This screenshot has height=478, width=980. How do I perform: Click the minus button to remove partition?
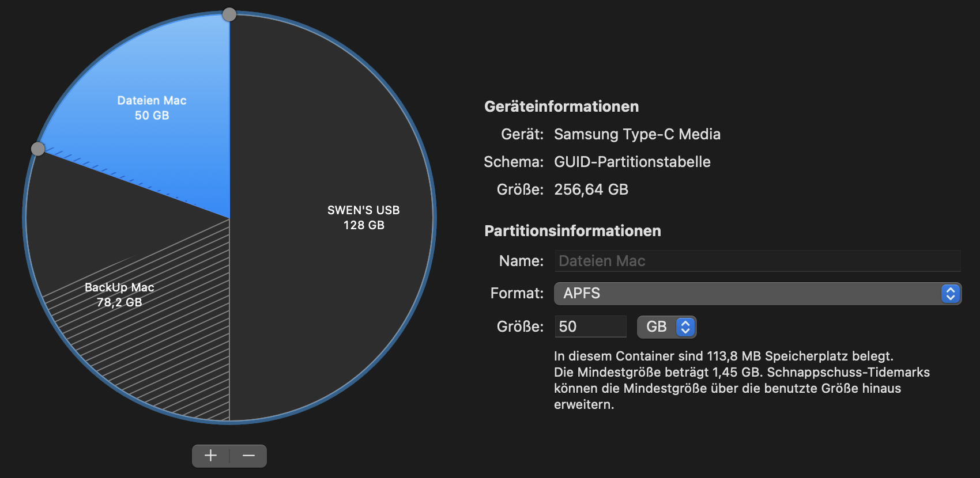tap(248, 456)
